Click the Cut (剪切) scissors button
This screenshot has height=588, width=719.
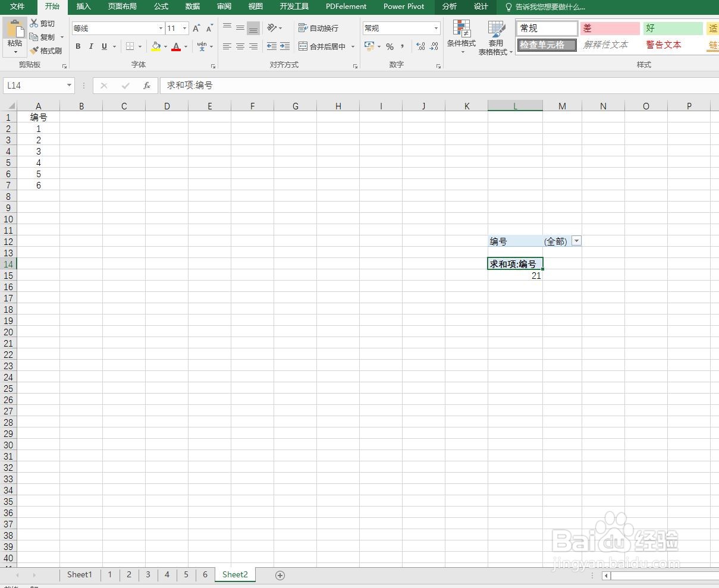[x=42, y=23]
